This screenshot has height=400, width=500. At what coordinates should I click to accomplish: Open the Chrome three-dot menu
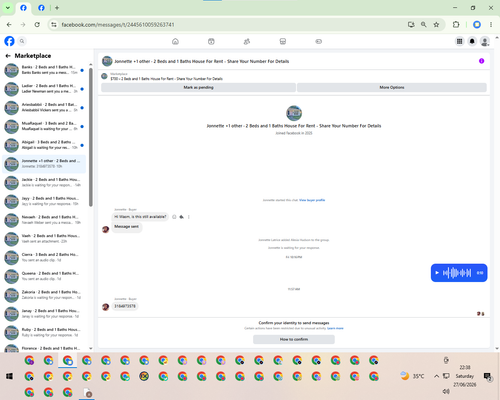point(491,25)
